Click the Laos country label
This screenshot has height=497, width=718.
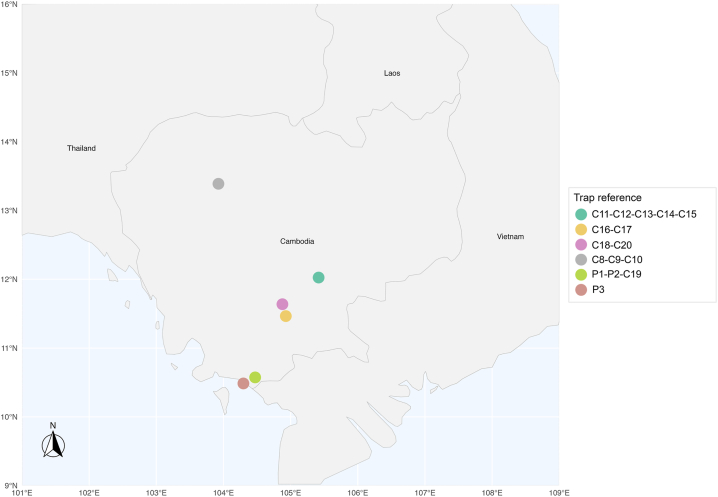pos(392,73)
